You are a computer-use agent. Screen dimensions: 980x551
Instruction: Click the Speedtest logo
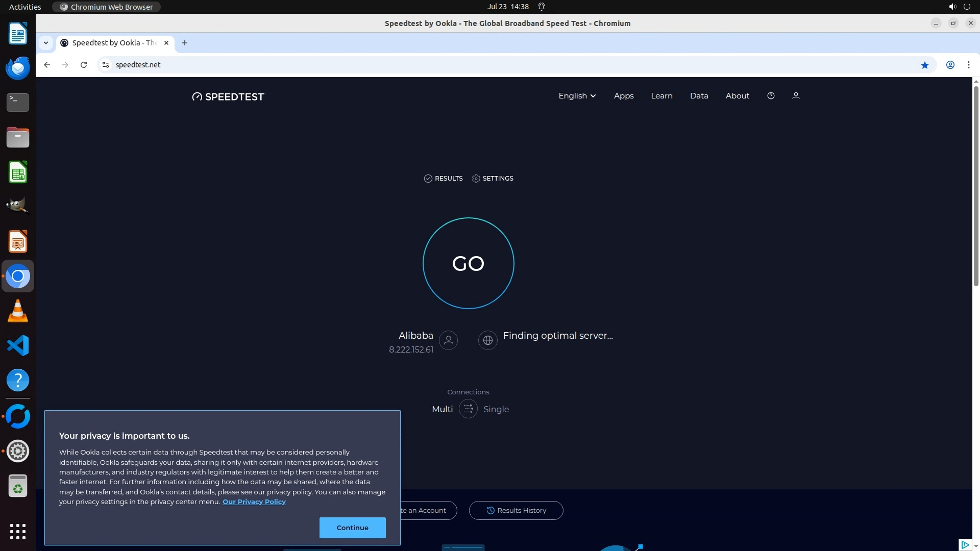click(228, 96)
